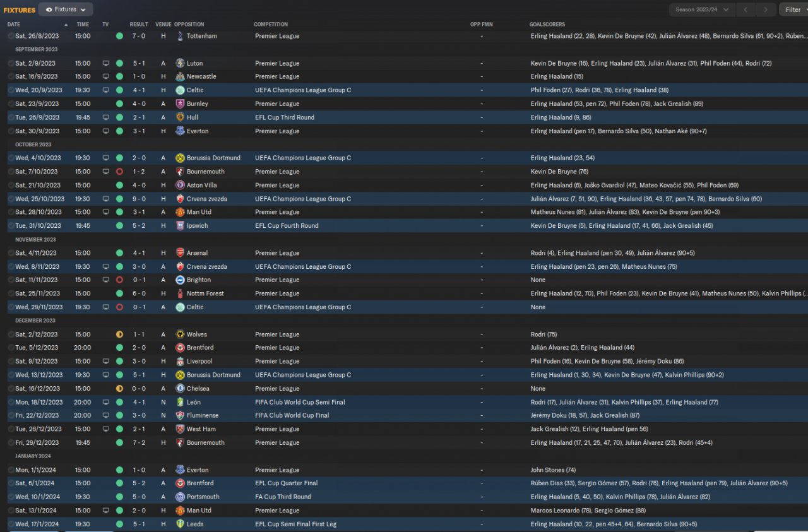Click the León club badge
808x532 pixels.
180,402
